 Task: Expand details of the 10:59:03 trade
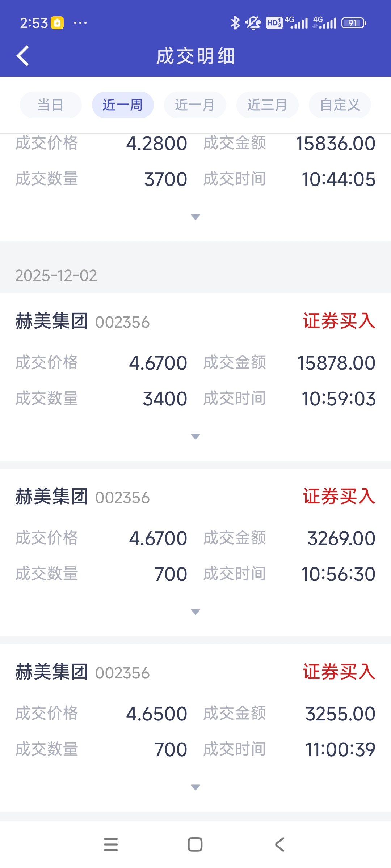(195, 437)
